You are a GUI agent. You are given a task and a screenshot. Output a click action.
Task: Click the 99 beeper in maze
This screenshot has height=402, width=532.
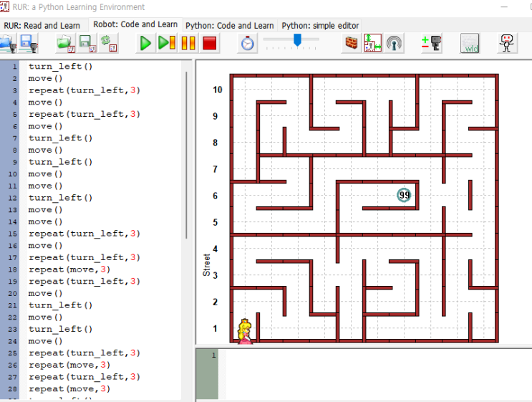tap(405, 195)
